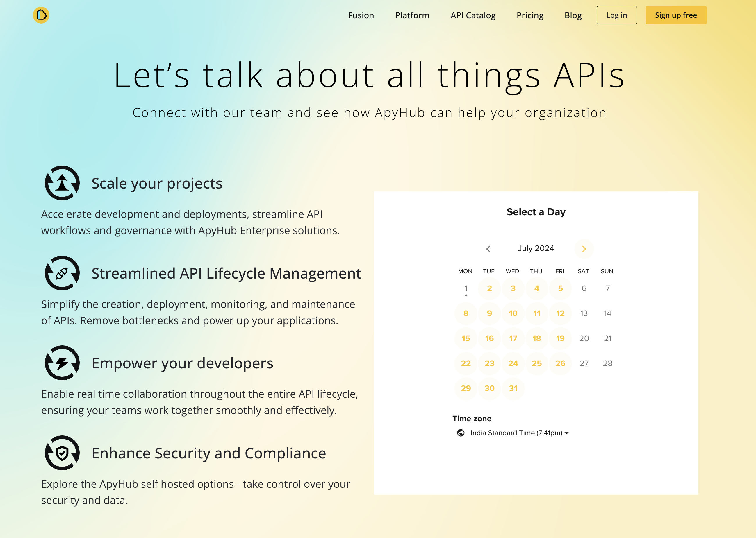The image size is (756, 538).
Task: Click the globe icon next to time zone
Action: [x=461, y=433]
